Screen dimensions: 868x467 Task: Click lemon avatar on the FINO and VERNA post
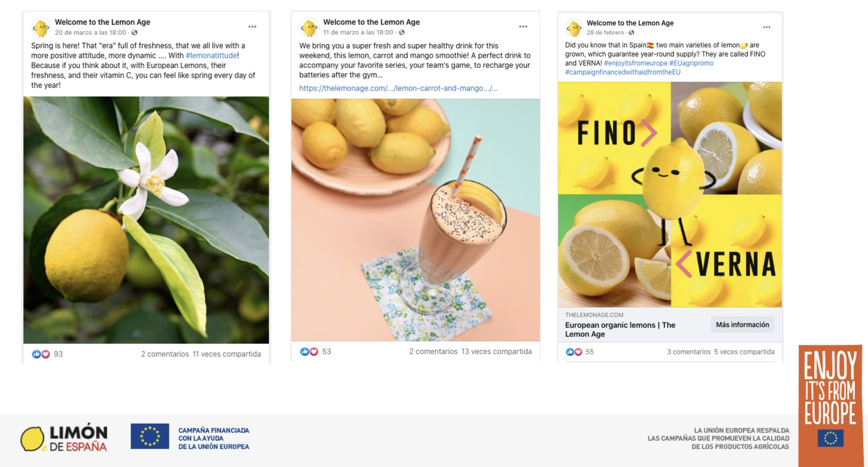574,28
